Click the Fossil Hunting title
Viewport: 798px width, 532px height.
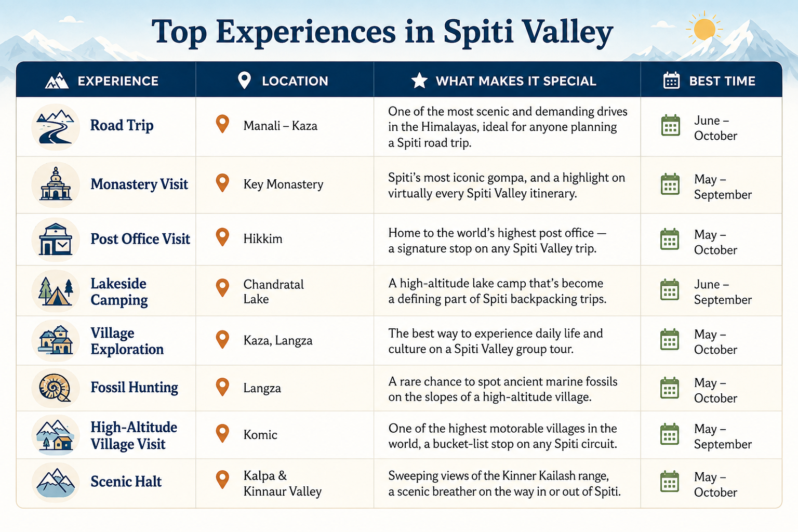coord(134,388)
